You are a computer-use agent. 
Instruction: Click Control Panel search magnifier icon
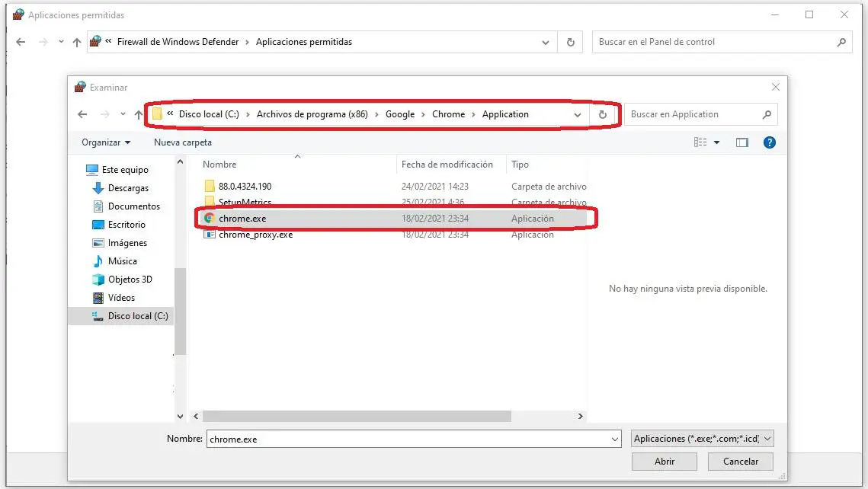[841, 42]
